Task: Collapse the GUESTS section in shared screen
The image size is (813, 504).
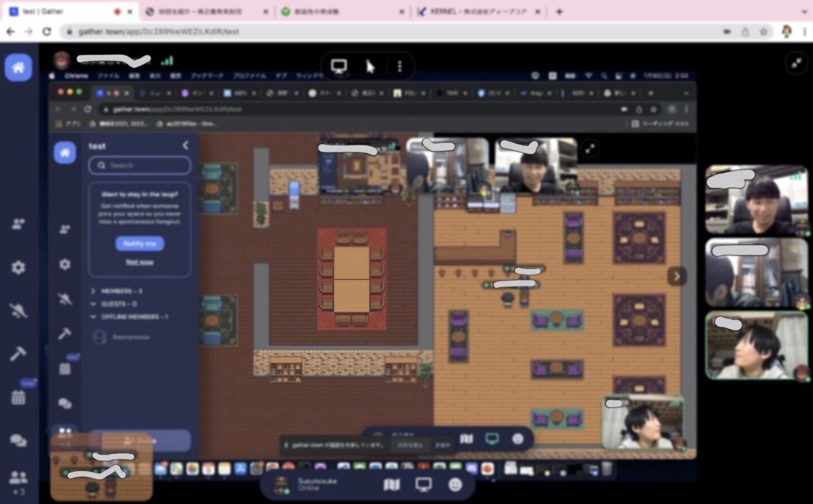Action: pyautogui.click(x=114, y=304)
